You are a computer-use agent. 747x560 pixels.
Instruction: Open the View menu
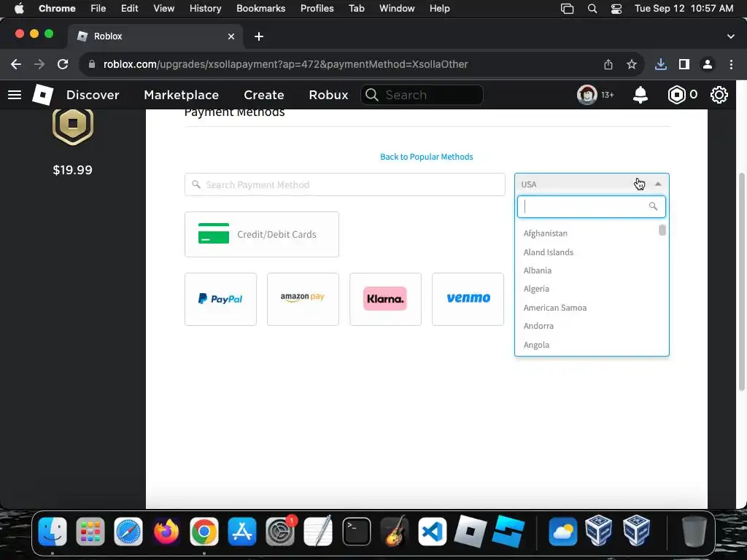[x=163, y=9]
